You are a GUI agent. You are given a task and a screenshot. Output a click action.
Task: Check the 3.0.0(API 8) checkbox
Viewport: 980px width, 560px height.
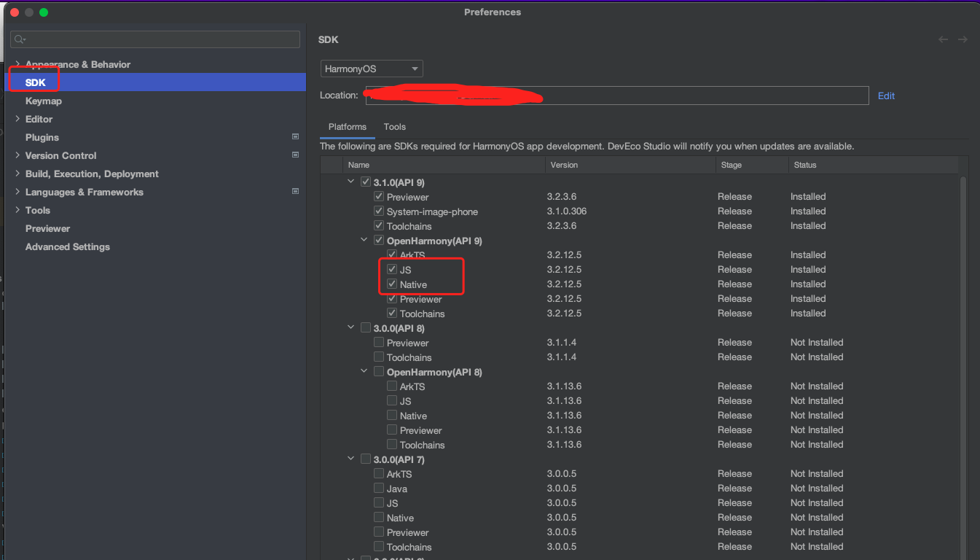click(366, 328)
